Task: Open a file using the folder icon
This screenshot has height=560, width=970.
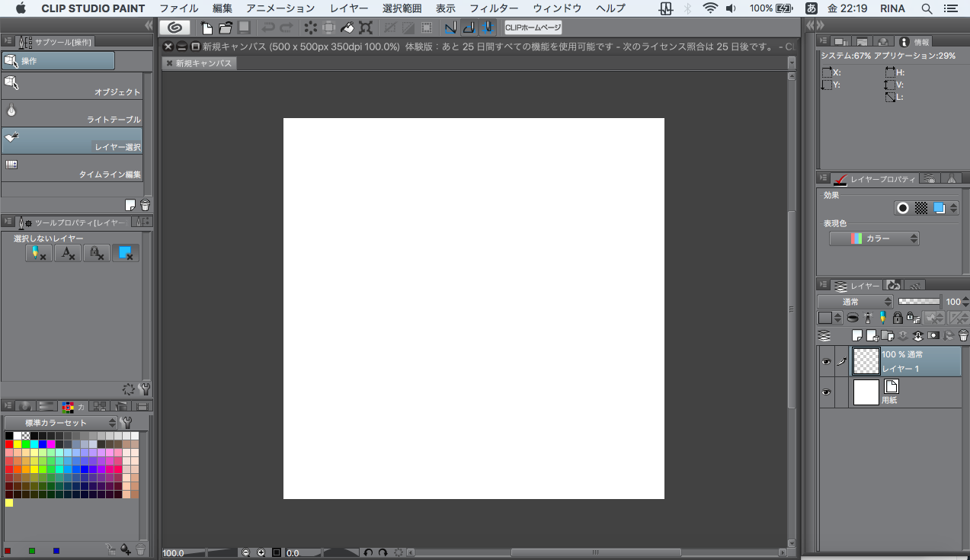Action: click(x=226, y=27)
